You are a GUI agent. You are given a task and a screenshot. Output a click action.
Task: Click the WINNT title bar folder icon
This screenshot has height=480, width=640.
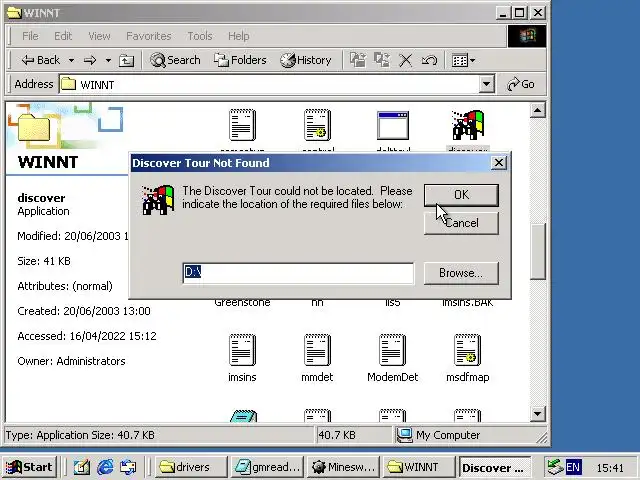[x=14, y=13]
